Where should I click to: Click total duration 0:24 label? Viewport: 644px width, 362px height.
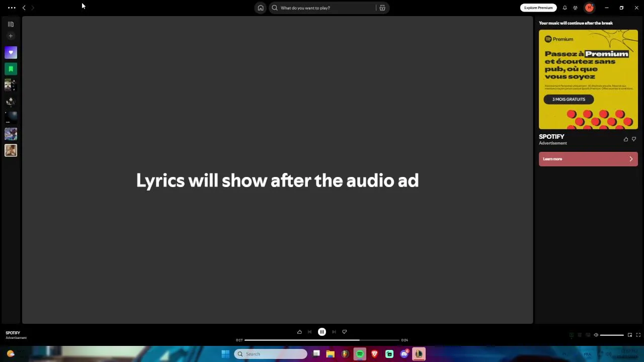coord(405,340)
